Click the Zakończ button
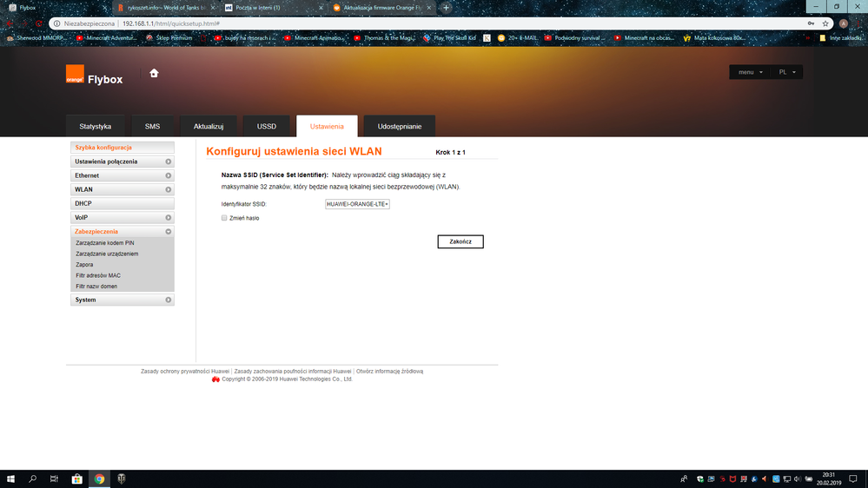Image resolution: width=868 pixels, height=488 pixels. 460,241
